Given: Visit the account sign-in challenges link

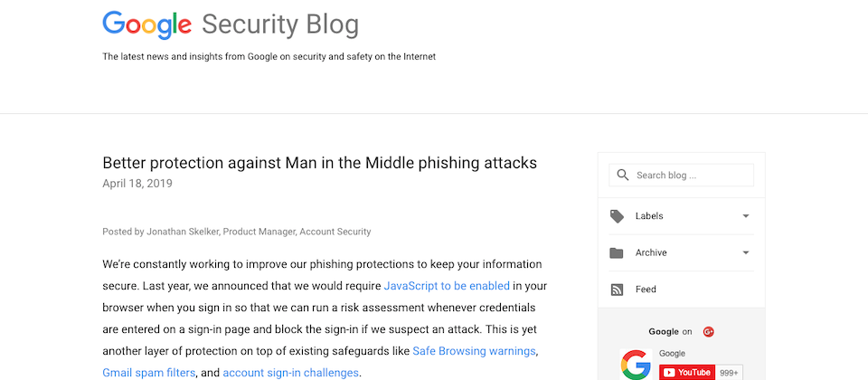Looking at the screenshot, I should [290, 373].
